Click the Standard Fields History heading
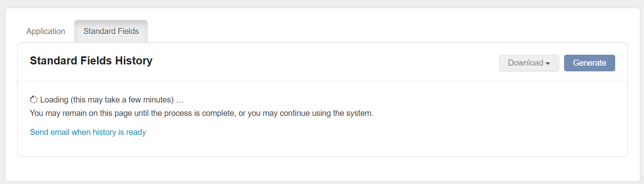Screen dimensions: 644x184 [91, 61]
